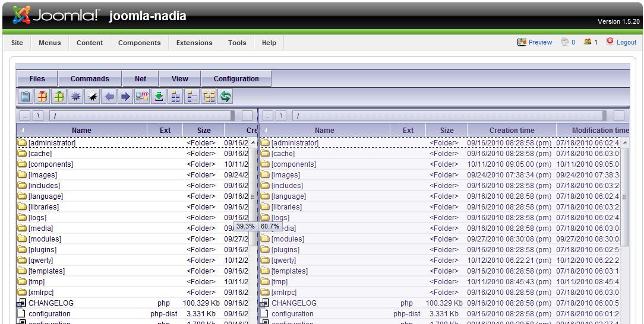The width and height of the screenshot is (644, 324).
Task: Click folder icon of [templates] in left pane
Action: click(x=22, y=271)
